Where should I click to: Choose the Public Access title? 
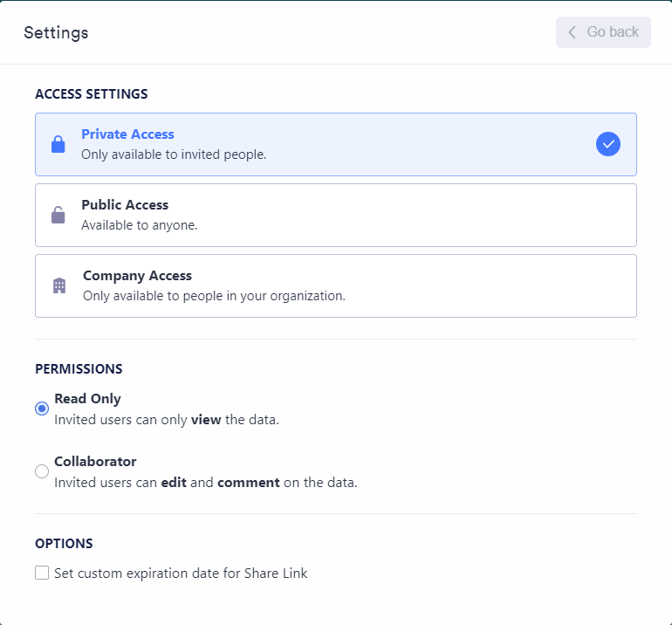point(125,205)
